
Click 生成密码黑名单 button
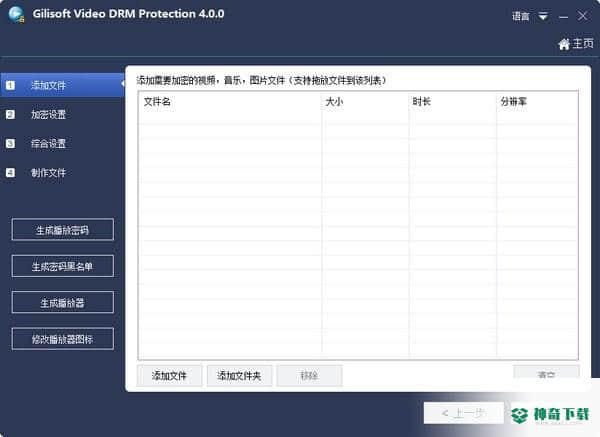coord(63,266)
